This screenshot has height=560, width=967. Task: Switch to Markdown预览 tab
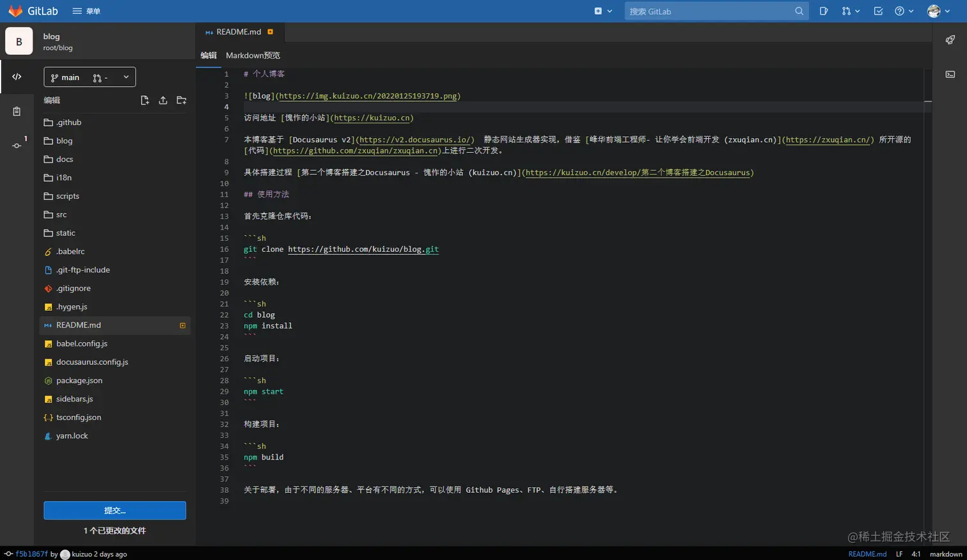click(x=253, y=56)
